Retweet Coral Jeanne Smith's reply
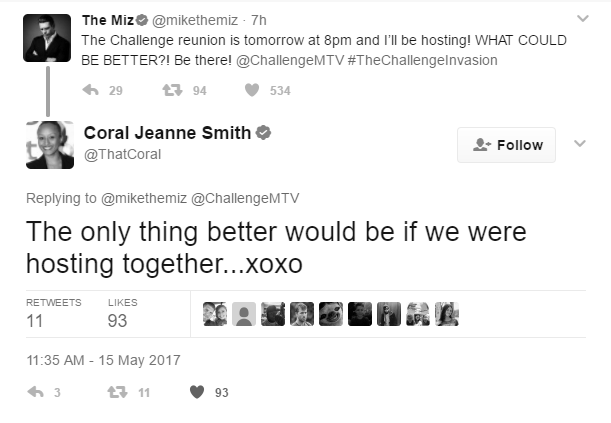 click(x=117, y=392)
